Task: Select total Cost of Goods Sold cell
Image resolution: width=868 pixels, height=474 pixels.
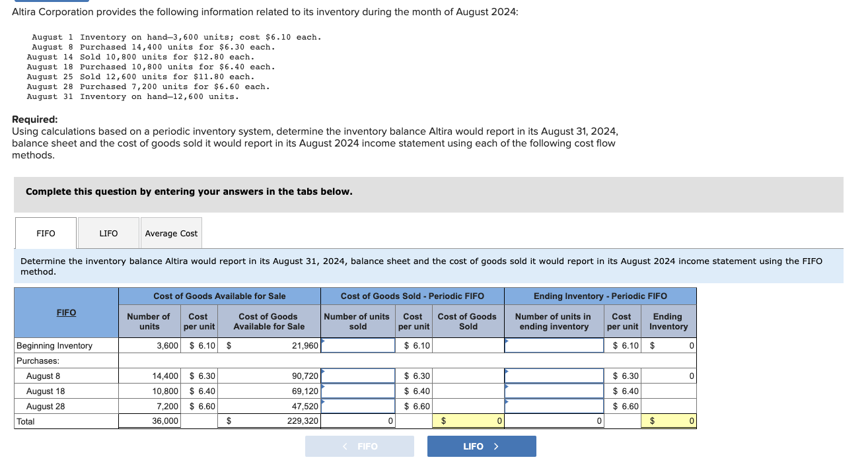Action: 468,421
